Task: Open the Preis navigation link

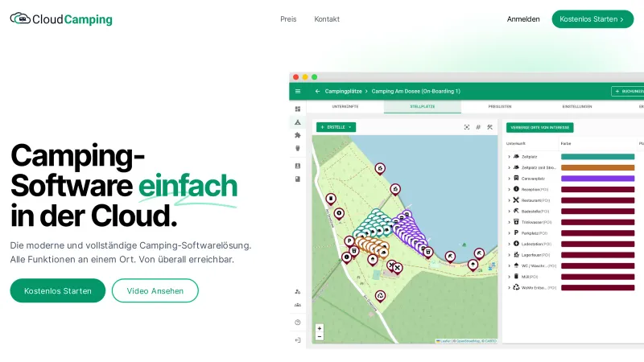Action: [x=288, y=19]
